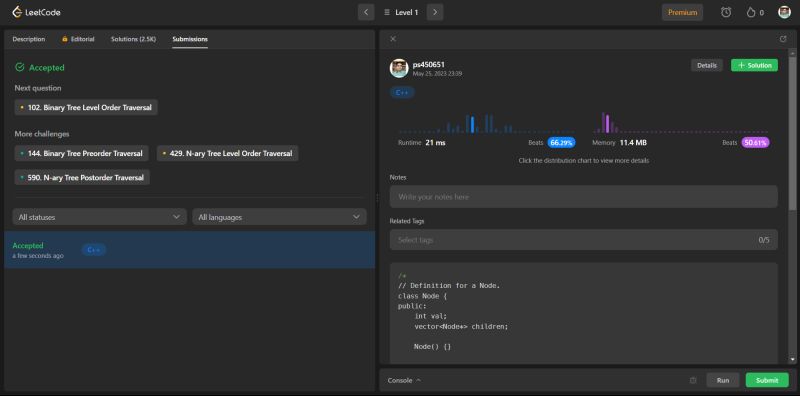Image resolution: width=800 pixels, height=396 pixels.
Task: Click the green Submit button
Action: 767,380
